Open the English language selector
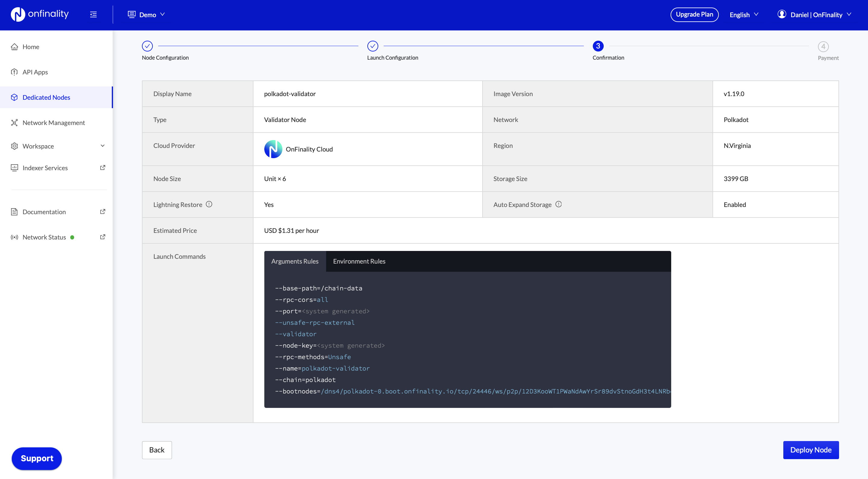868x479 pixels. (744, 14)
